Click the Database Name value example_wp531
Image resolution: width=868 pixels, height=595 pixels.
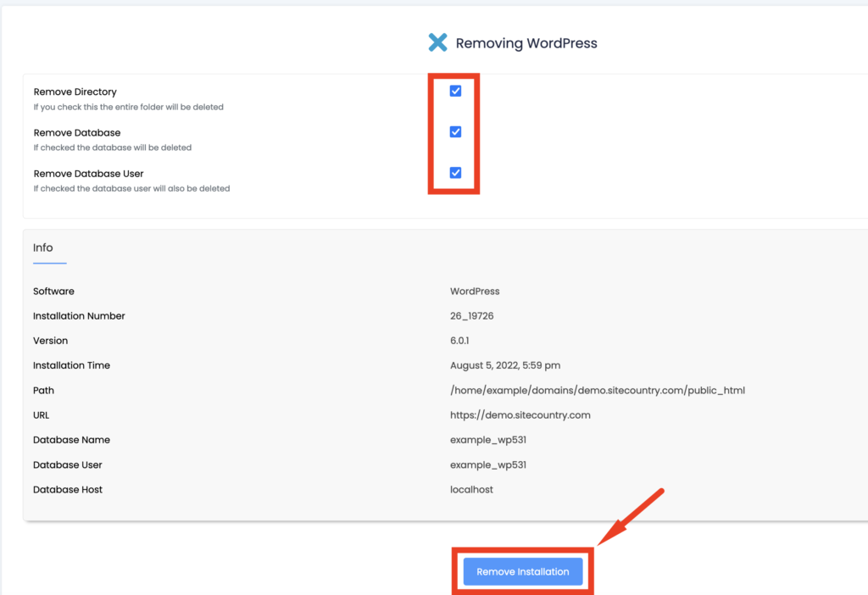coord(488,440)
